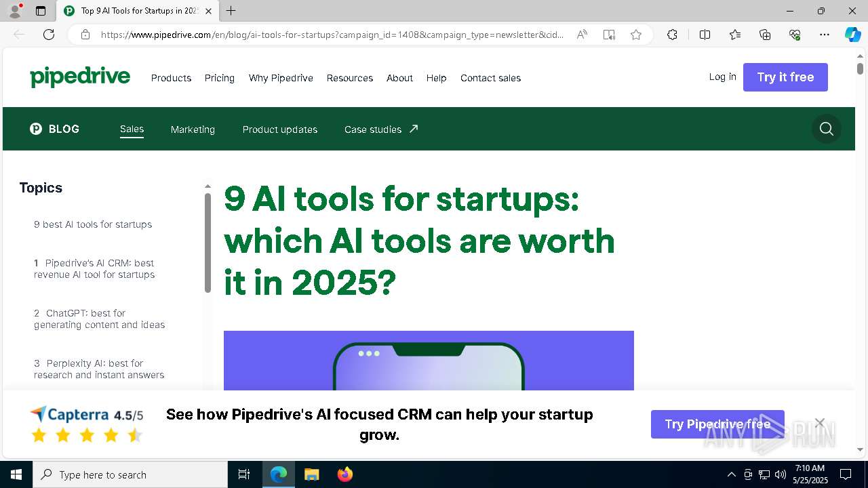This screenshot has width=868, height=488.
Task: Click the article hero image
Action: [x=429, y=361]
